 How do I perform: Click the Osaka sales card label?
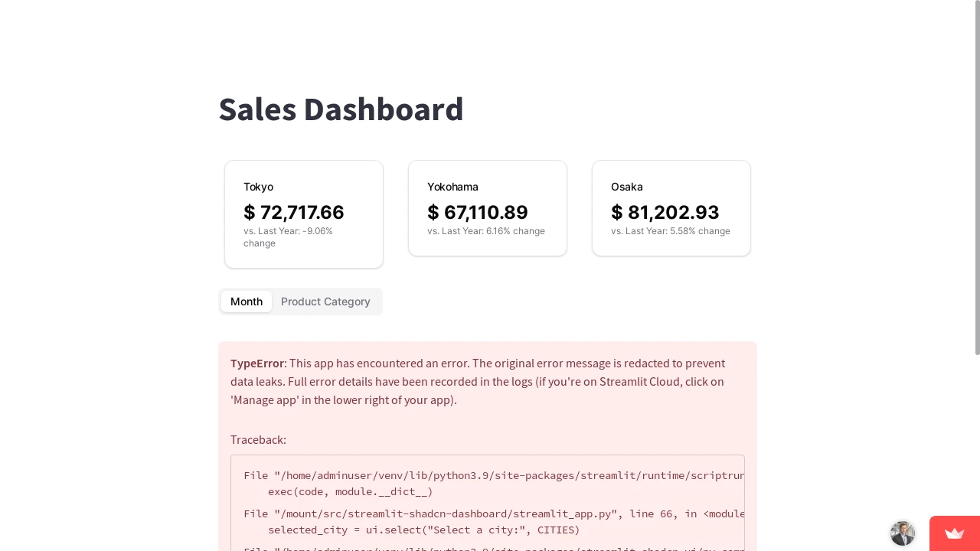(x=626, y=187)
